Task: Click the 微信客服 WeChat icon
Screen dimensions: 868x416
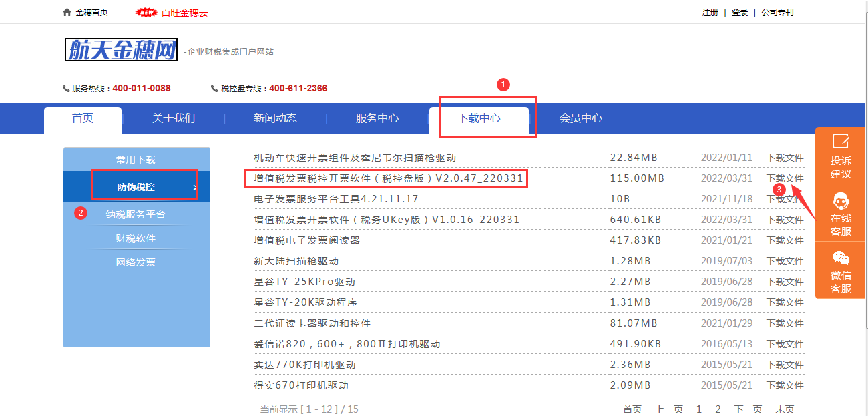Action: (841, 258)
